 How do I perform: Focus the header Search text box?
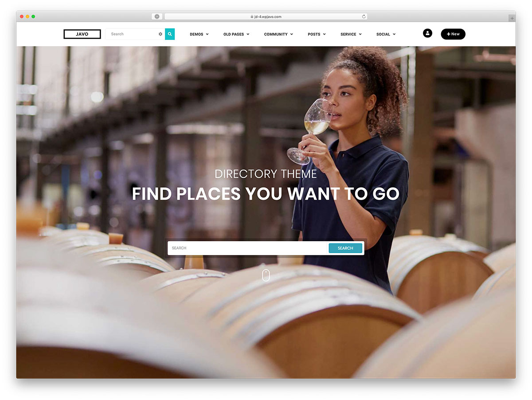tap(132, 34)
